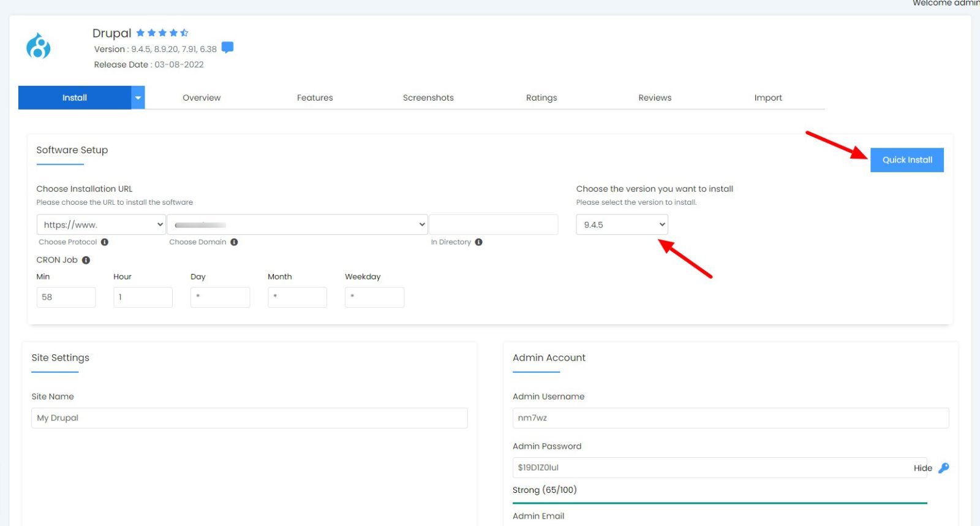The width and height of the screenshot is (980, 526).
Task: Open the Import tab
Action: 768,97
